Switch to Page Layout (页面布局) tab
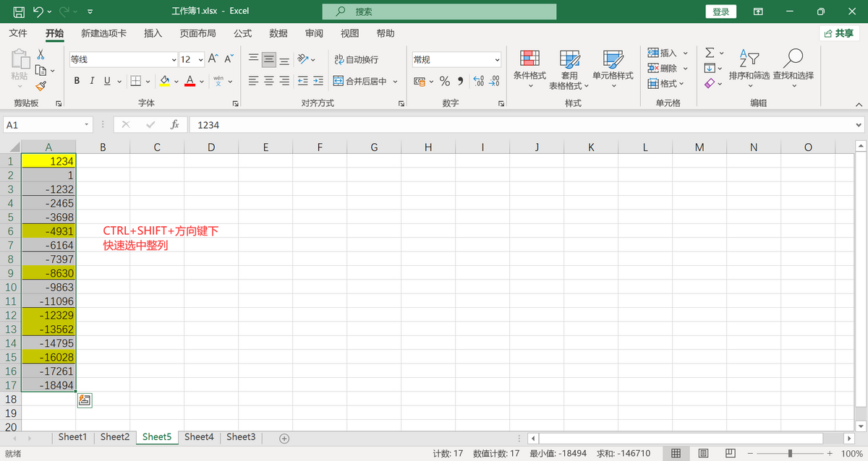The height and width of the screenshot is (461, 868). point(197,33)
